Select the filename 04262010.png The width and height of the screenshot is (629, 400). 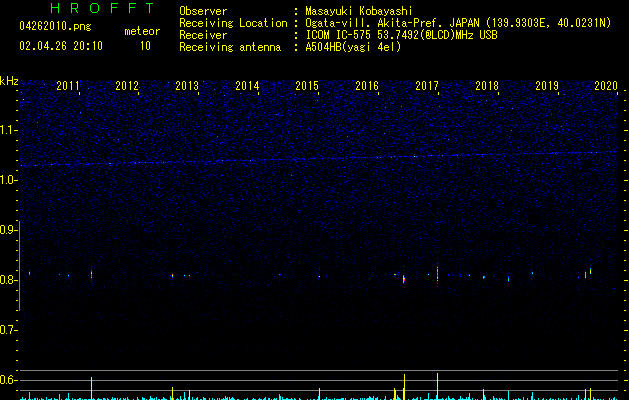pos(55,27)
